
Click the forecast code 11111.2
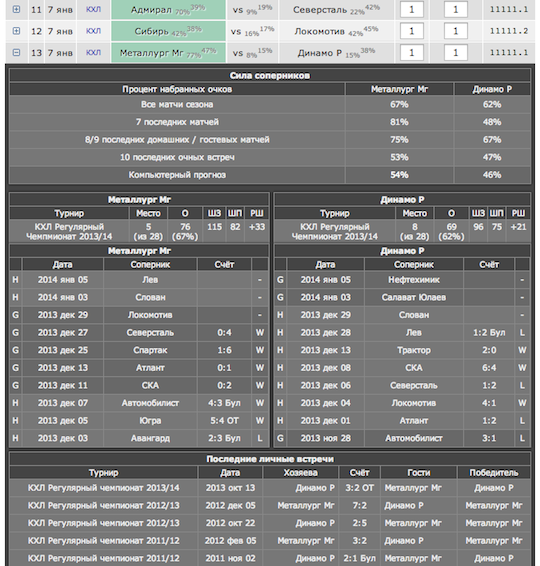click(509, 31)
